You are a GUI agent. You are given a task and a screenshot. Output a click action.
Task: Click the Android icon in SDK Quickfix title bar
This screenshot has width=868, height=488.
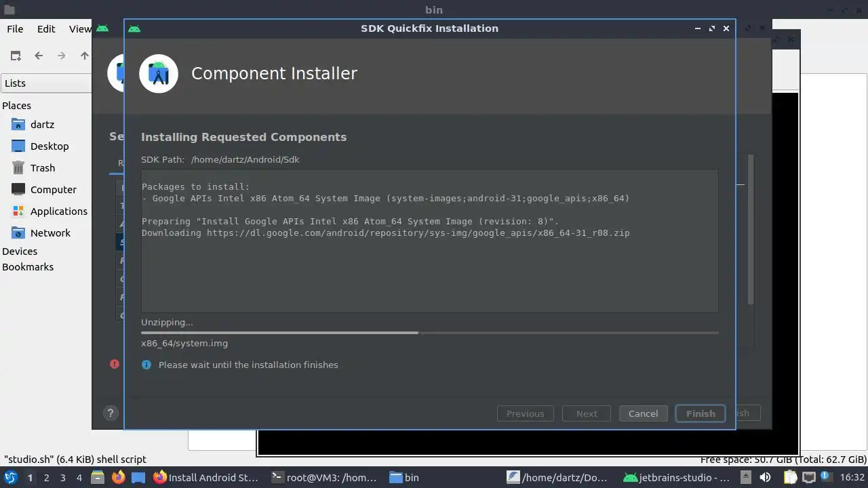[134, 28]
